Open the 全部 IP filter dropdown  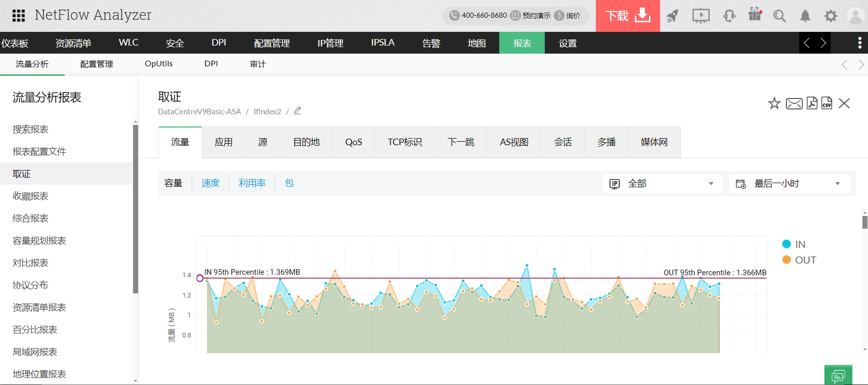click(x=663, y=184)
